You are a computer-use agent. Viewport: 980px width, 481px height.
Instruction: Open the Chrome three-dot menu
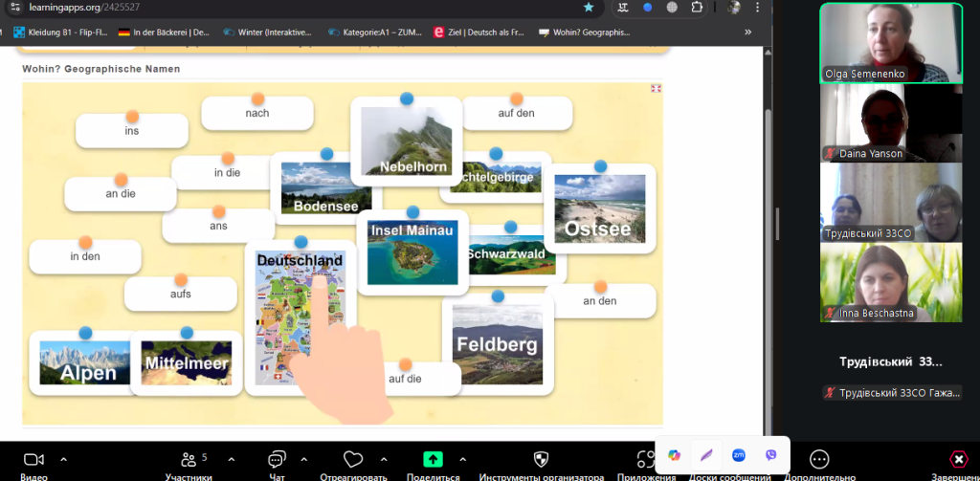[758, 7]
